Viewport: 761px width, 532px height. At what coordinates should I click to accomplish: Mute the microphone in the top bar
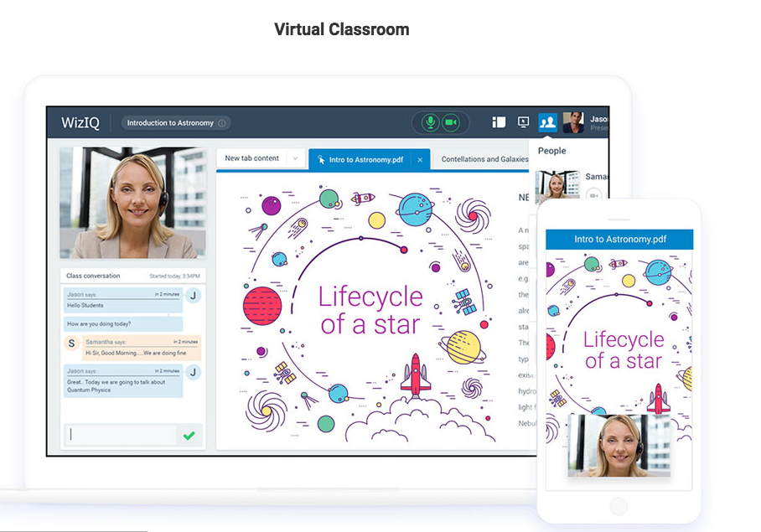pos(430,122)
